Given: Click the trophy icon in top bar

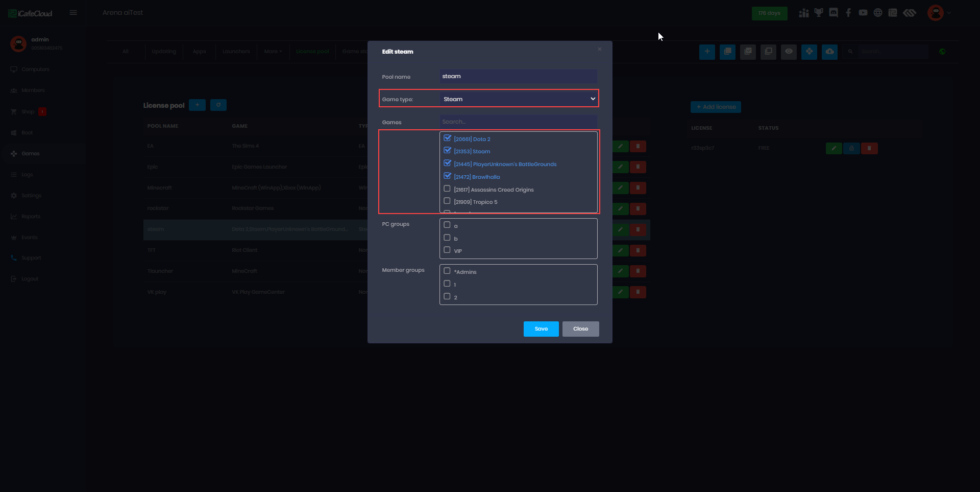Looking at the screenshot, I should 819,13.
